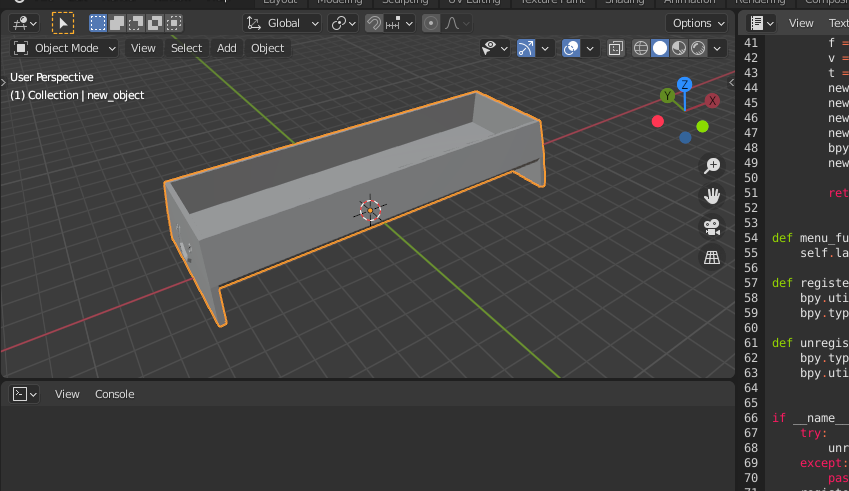
Task: Open the Object menu
Action: [267, 48]
